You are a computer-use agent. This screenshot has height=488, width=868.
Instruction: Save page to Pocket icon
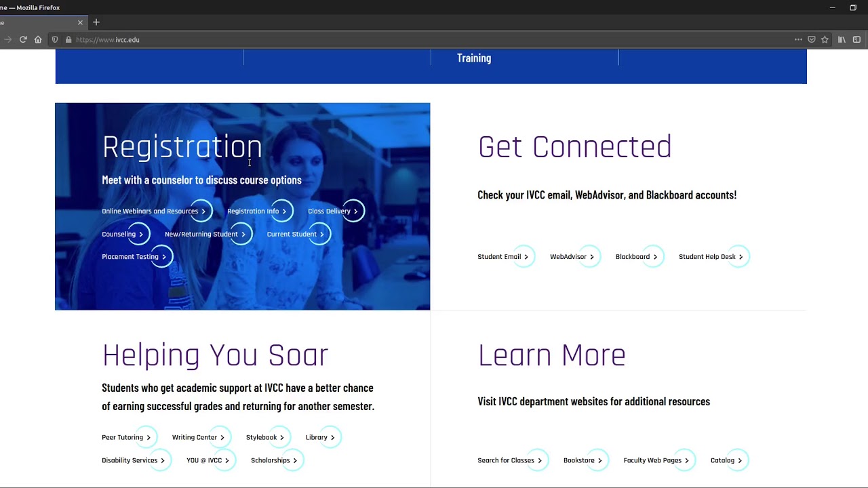click(x=811, y=39)
